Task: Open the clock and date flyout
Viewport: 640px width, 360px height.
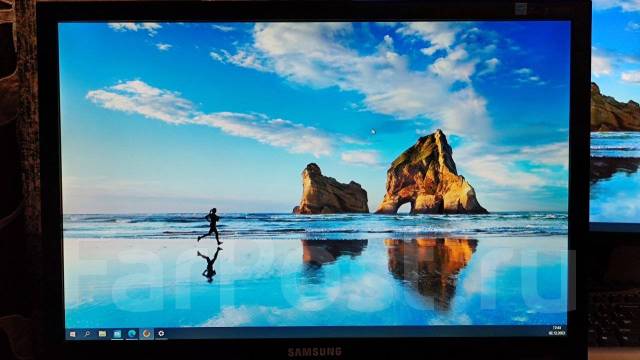Action: tap(557, 330)
